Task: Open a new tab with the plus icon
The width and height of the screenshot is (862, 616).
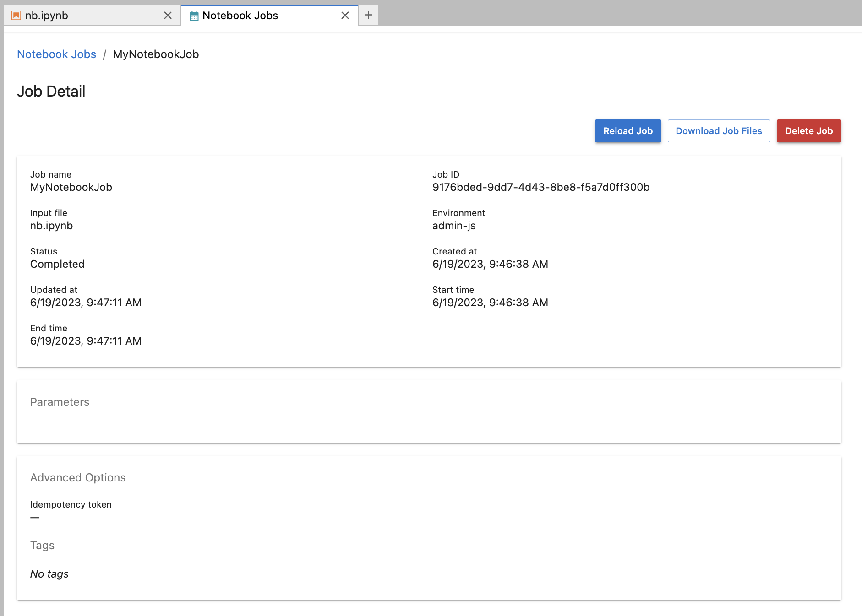Action: pos(368,15)
